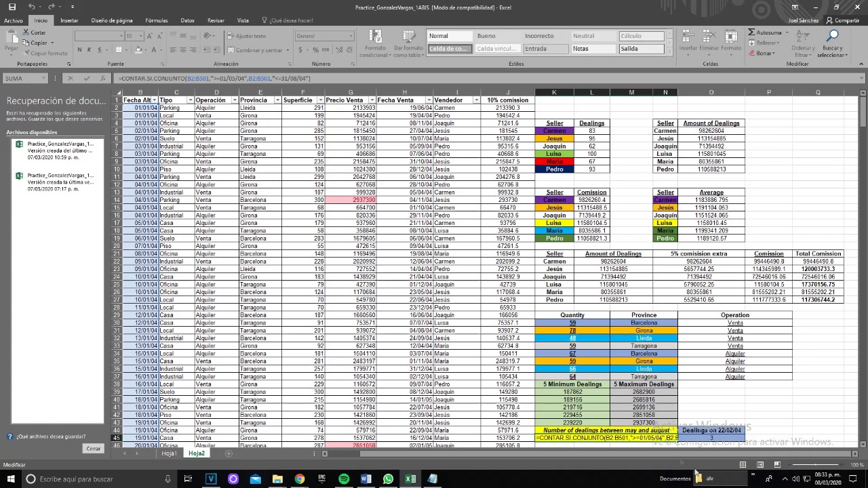Open Ordenar y filtrar

click(802, 43)
